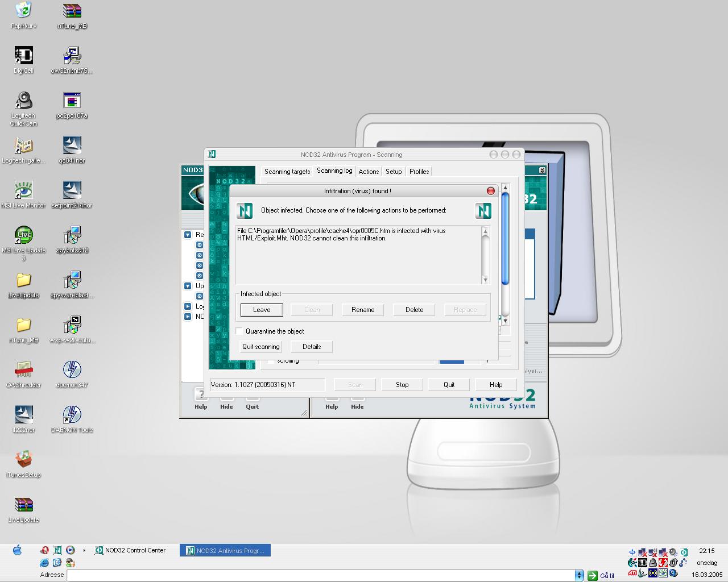Image resolution: width=728 pixels, height=582 pixels.
Task: Launch Opera from quick launch
Action: point(44,550)
